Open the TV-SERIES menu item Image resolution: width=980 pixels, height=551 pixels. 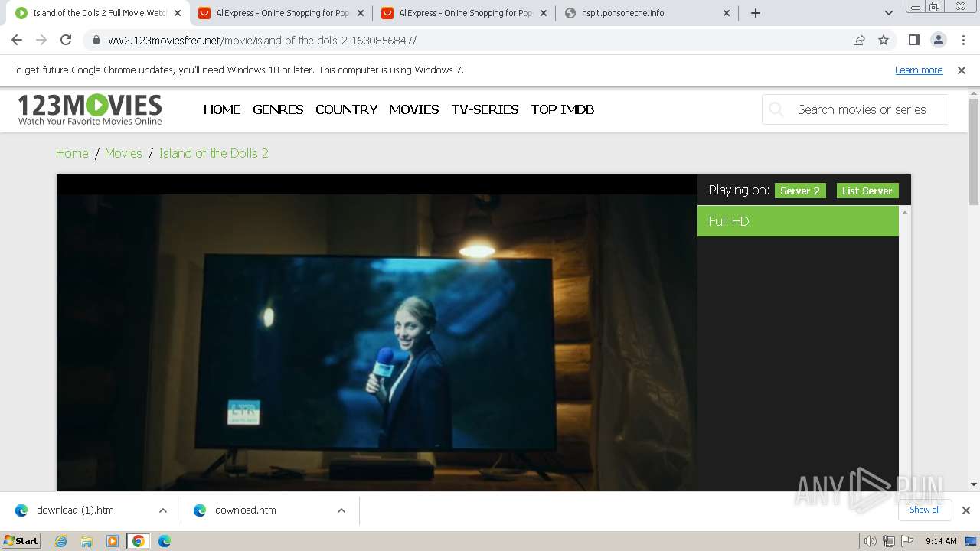tap(485, 109)
